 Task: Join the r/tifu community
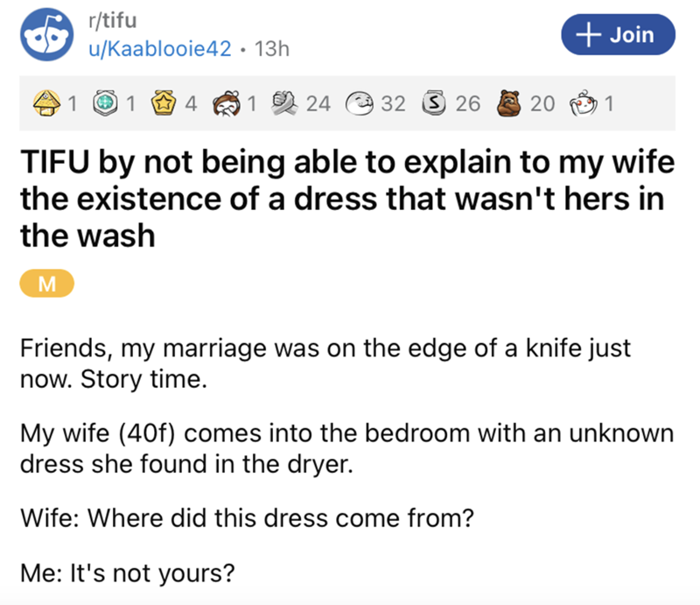(x=603, y=34)
